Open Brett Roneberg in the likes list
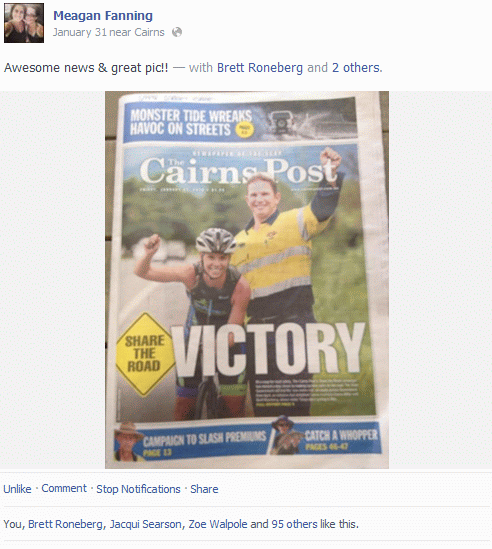 tap(65, 524)
